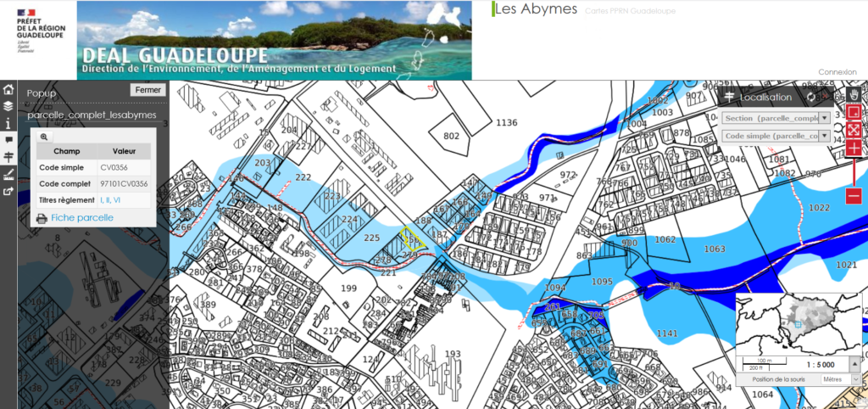Select the zoom rectangle tool
The image size is (868, 409).
click(853, 112)
